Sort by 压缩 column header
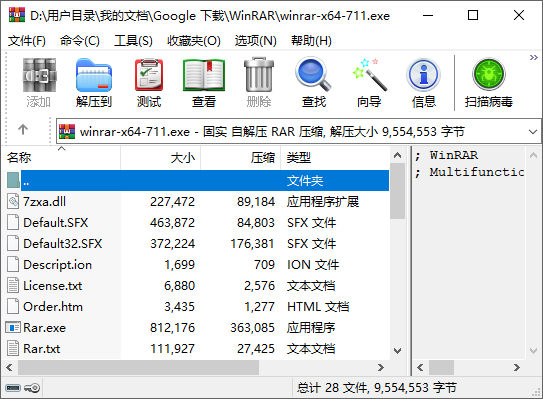Image resolution: width=543 pixels, height=399 pixels. click(x=241, y=158)
